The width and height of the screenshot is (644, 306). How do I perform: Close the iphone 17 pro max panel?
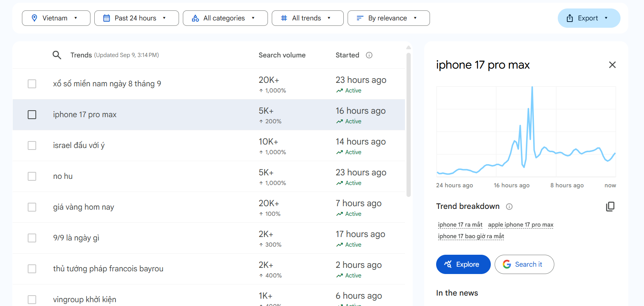tap(612, 65)
